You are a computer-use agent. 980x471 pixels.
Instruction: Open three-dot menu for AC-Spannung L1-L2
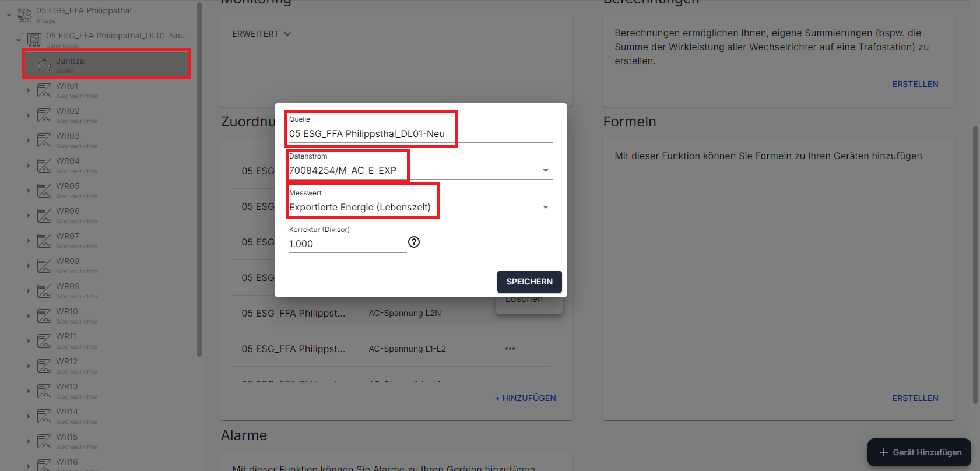pyautogui.click(x=510, y=349)
